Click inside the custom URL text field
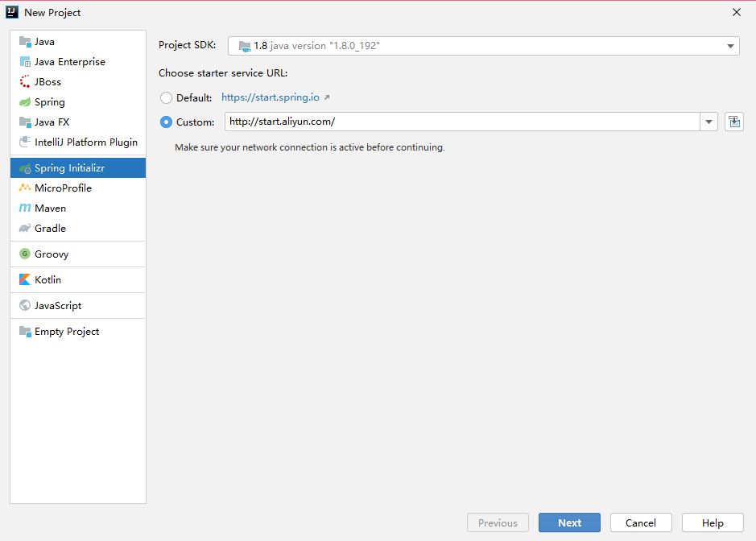The image size is (756, 541). pyautogui.click(x=462, y=122)
